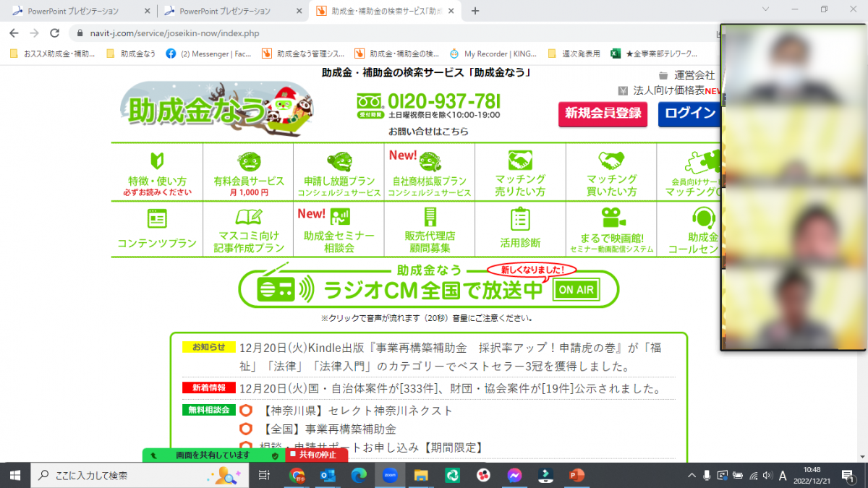Open the 有料会員サービス mascot icon

click(249, 160)
